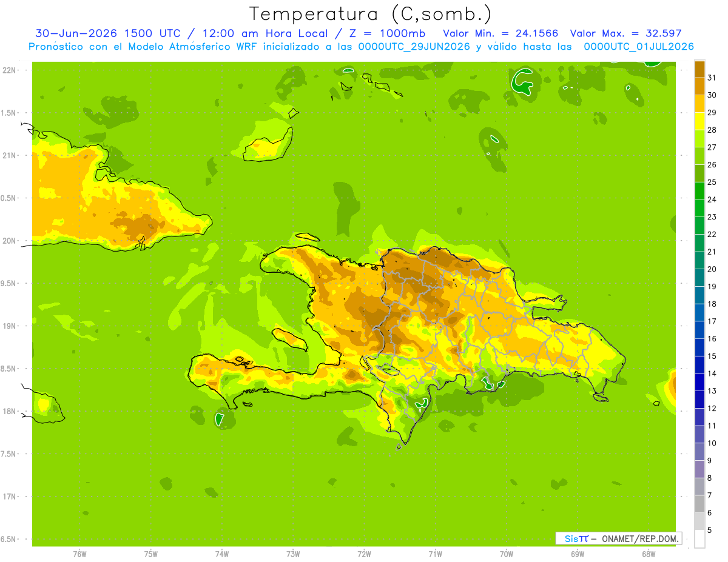Click the '14' color scale value
The width and height of the screenshot is (728, 562).
pos(712,374)
